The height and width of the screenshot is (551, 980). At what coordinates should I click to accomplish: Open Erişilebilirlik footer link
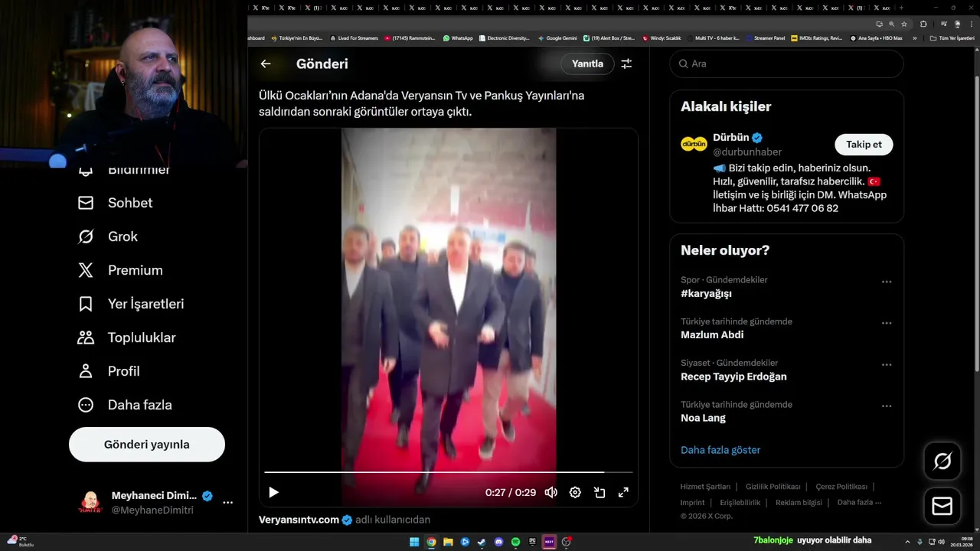(x=740, y=503)
